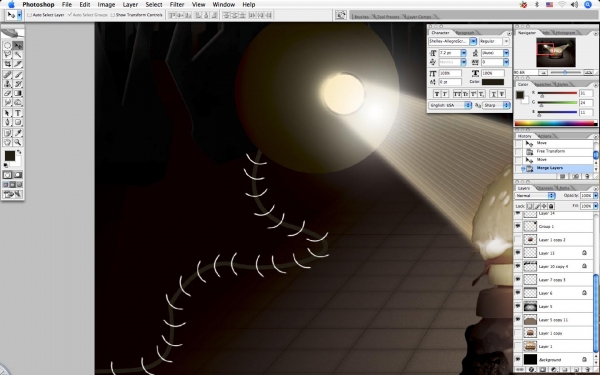
Task: Select the Crop tool
Action: 7,64
